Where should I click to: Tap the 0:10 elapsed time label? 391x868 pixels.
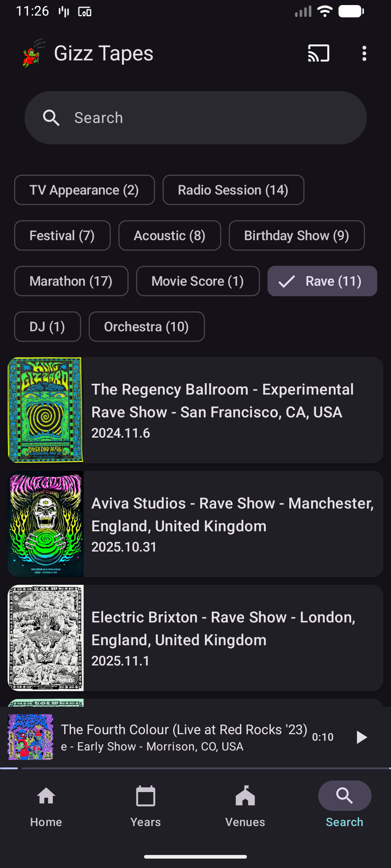323,737
